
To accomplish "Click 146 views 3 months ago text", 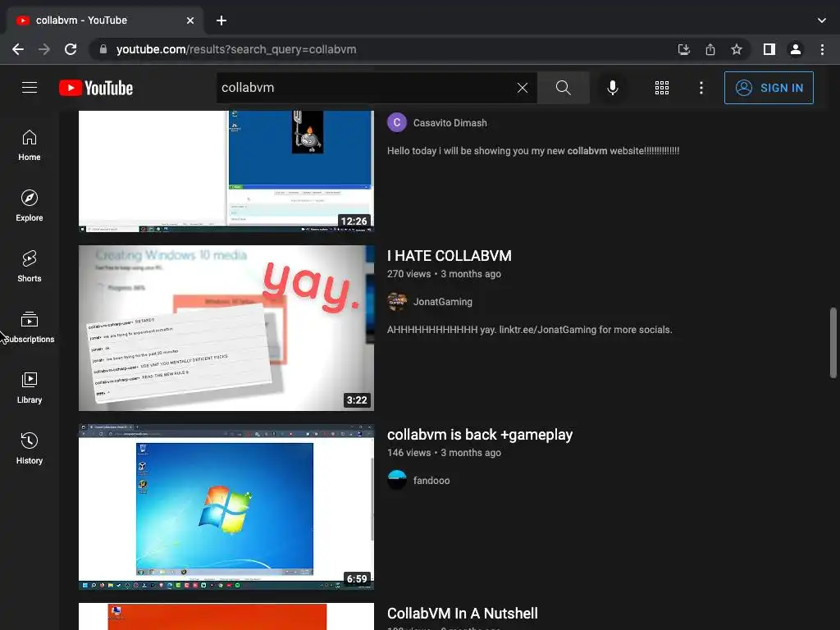I will [444, 453].
